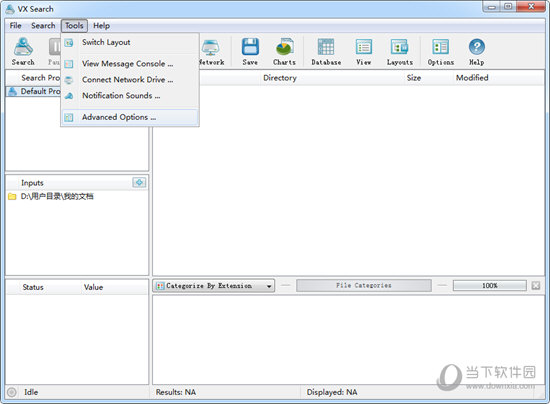Close the open Tools menu
The height and width of the screenshot is (404, 550).
(74, 26)
